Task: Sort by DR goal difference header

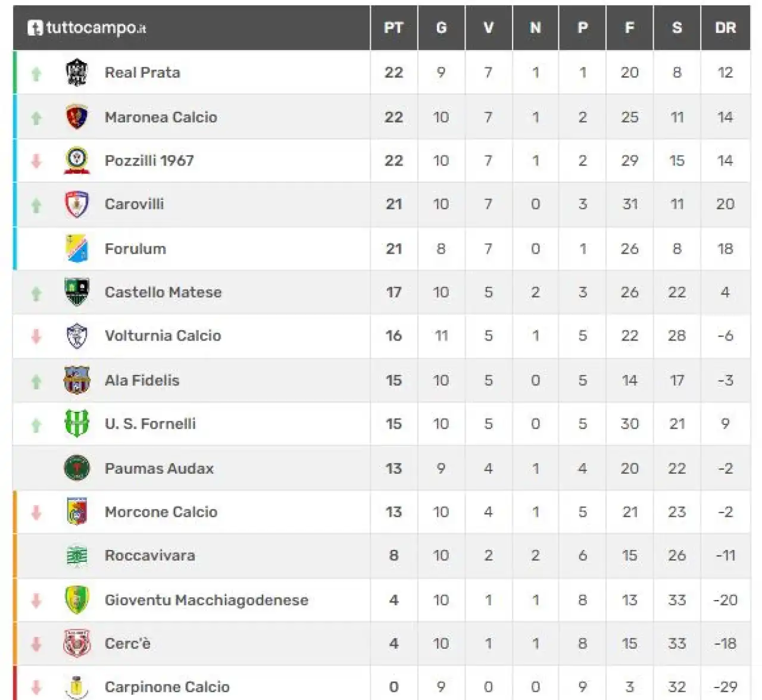Action: (x=725, y=27)
